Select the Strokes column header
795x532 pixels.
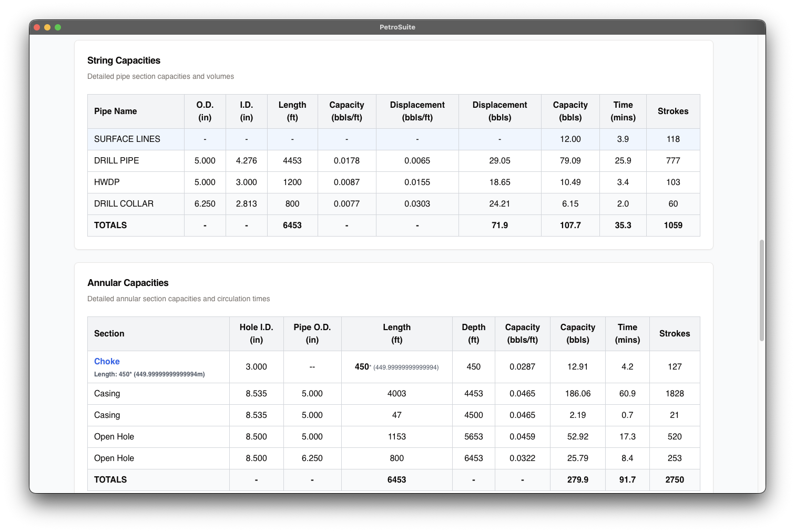point(673,111)
